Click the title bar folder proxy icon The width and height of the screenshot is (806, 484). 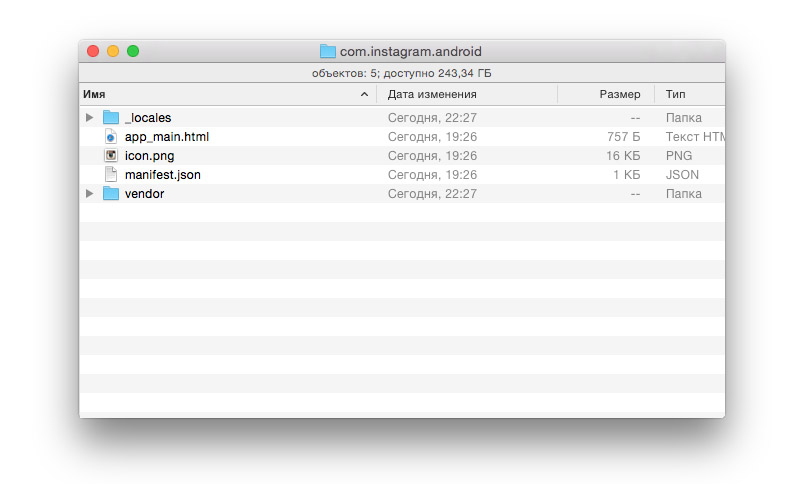(327, 51)
